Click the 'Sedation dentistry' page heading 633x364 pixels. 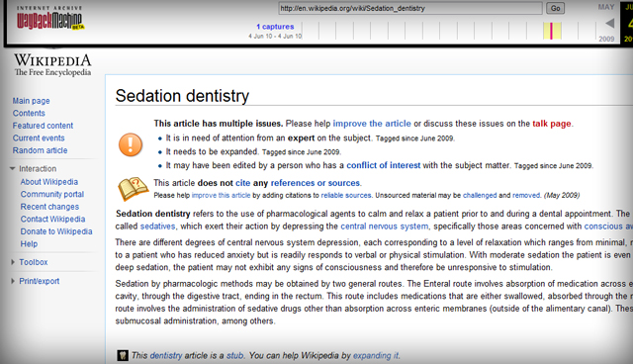(182, 96)
